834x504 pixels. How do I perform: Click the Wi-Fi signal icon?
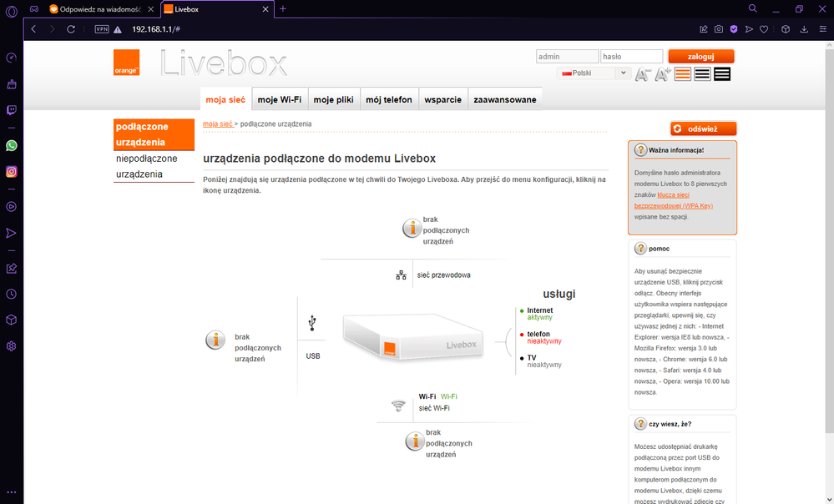398,406
